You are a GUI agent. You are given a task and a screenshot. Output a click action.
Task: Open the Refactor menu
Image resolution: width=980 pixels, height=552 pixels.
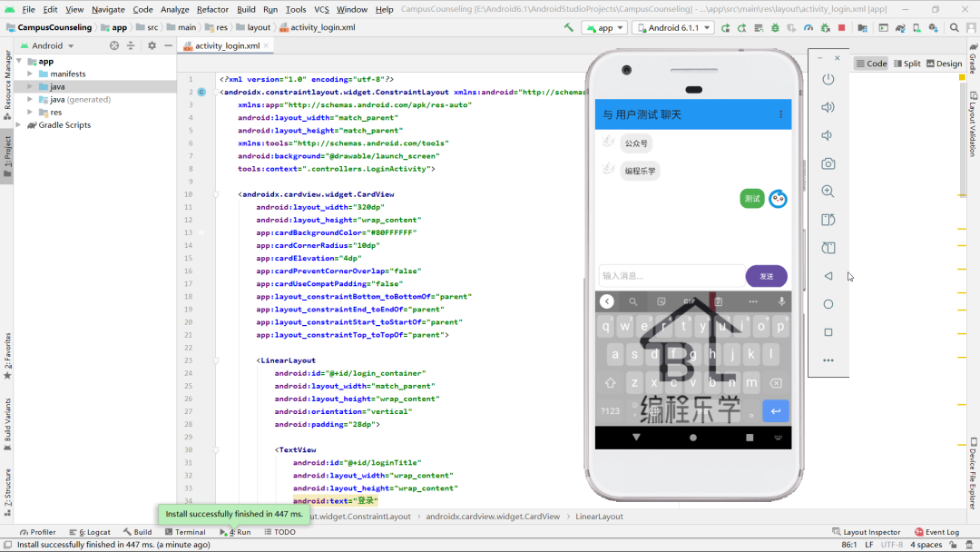(212, 9)
